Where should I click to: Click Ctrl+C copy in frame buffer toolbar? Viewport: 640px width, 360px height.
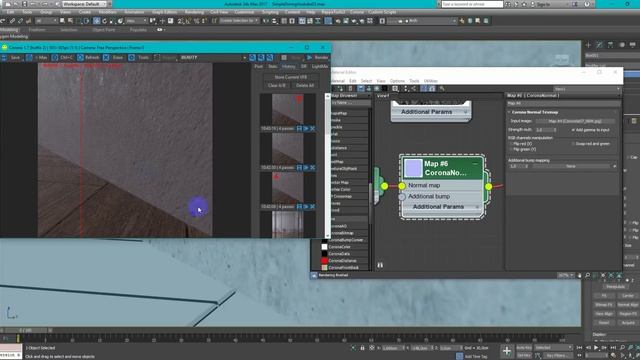[62, 58]
